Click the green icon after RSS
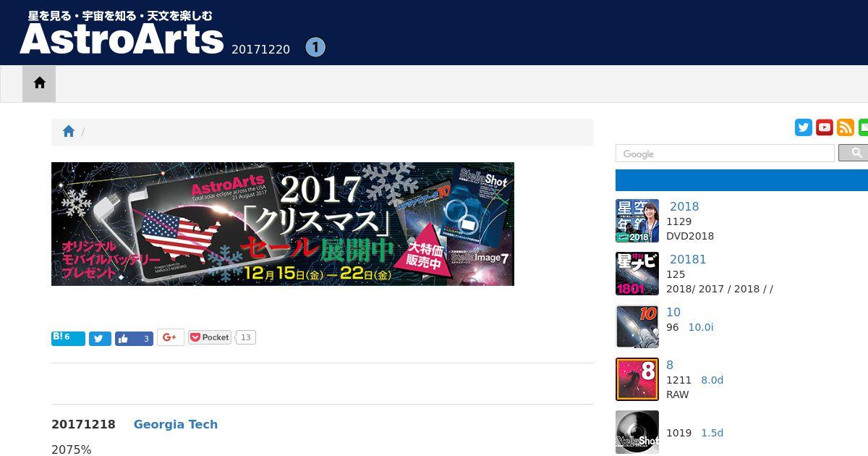Viewport: 868px width, 456px height. [x=863, y=127]
